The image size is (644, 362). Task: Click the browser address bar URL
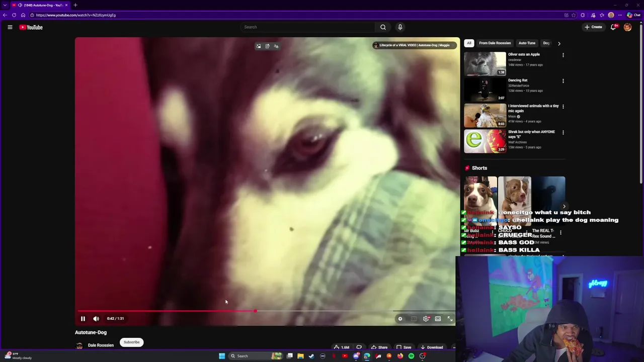(75, 15)
